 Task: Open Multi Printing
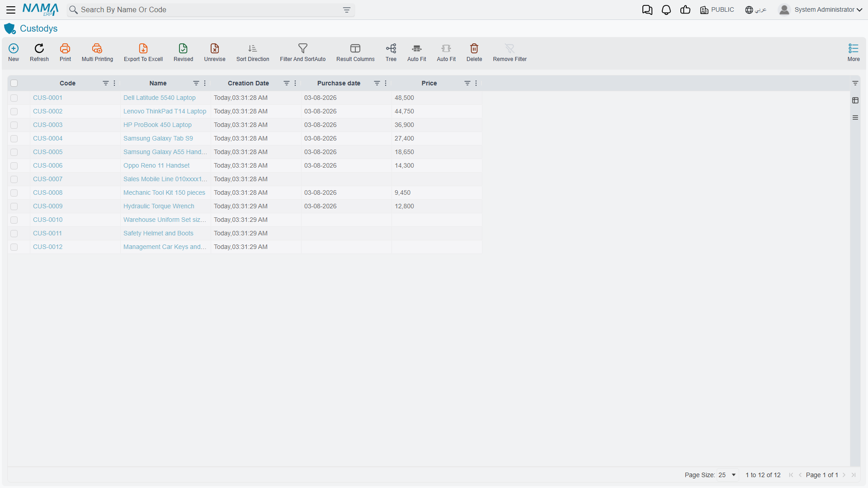(97, 48)
